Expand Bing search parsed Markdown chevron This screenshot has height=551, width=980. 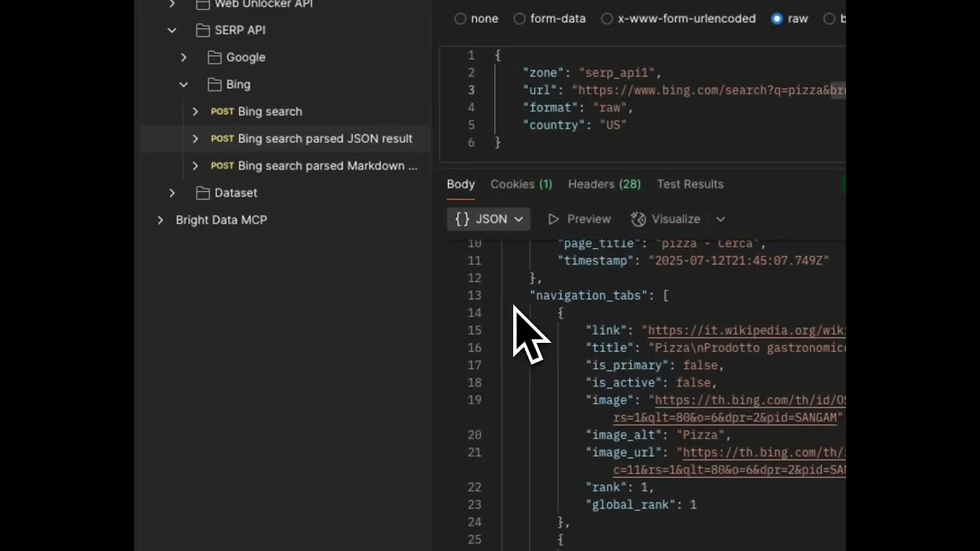(x=195, y=166)
